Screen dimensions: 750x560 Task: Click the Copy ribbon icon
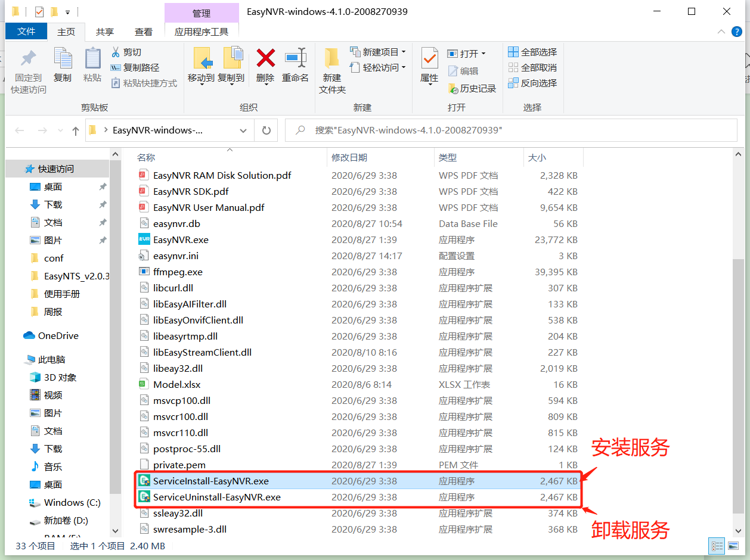tap(62, 59)
